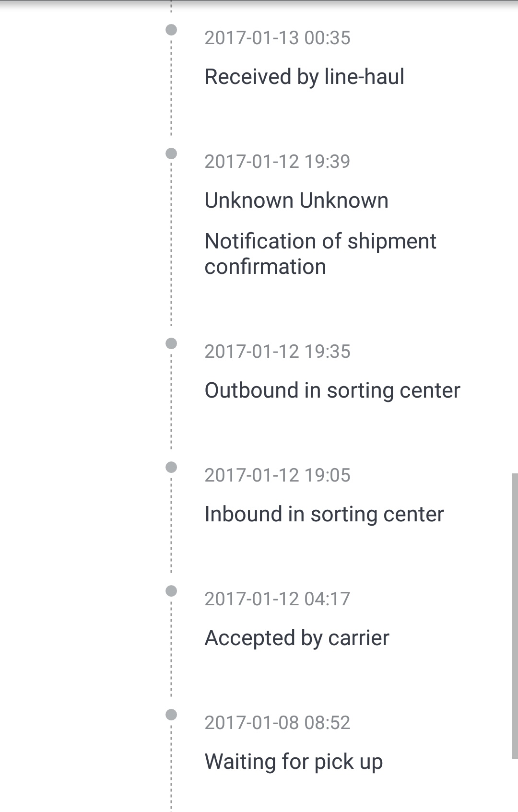Viewport: 518px width, 812px height.
Task: Click the timeline dot beside 2017-01-08 08:52
Action: point(171,715)
